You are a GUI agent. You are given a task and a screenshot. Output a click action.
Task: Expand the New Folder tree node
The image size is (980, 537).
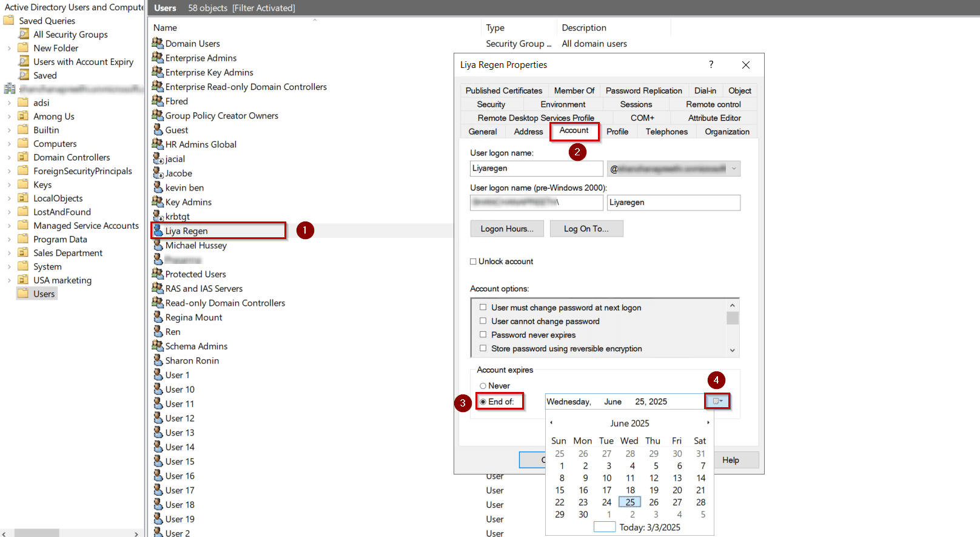(9, 48)
